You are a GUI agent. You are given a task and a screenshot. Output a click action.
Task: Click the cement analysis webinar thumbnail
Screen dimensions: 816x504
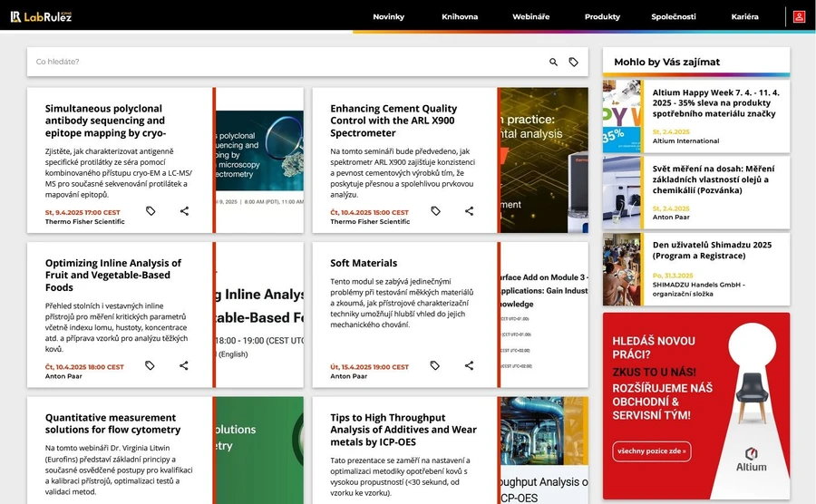(544, 160)
